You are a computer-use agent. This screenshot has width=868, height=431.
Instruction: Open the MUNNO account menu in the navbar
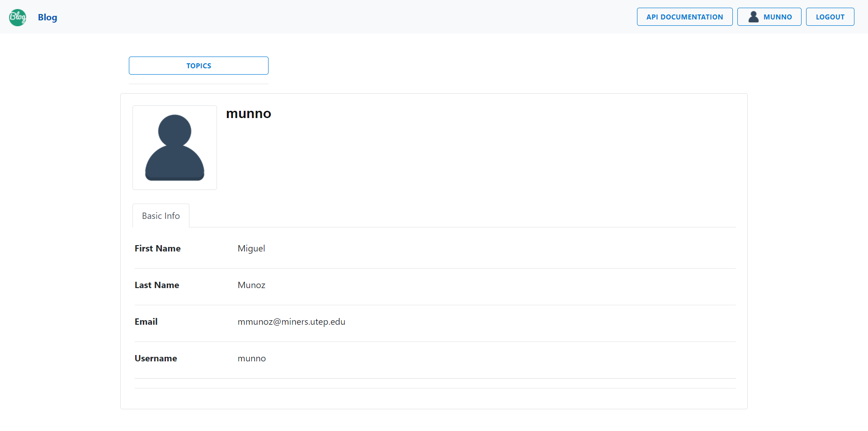coord(769,17)
